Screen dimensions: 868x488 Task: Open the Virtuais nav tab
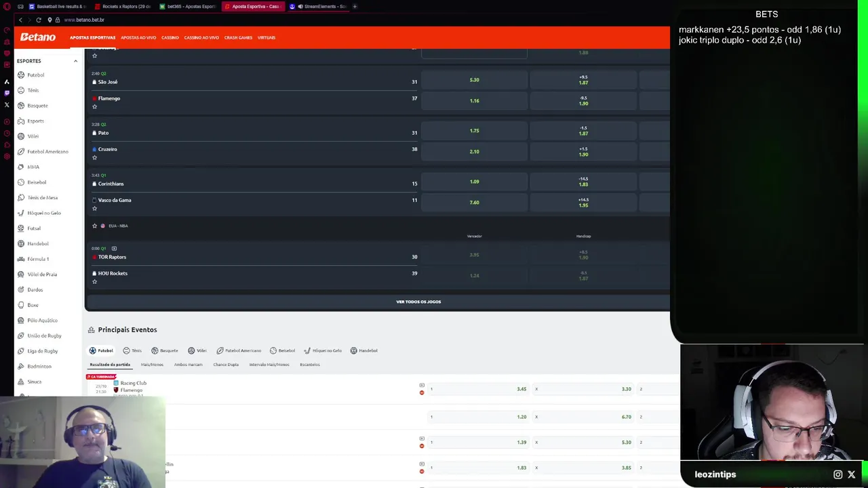pyautogui.click(x=267, y=37)
